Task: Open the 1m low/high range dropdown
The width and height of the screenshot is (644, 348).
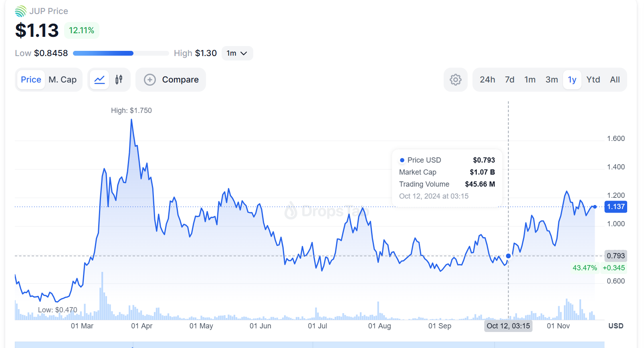Action: [x=237, y=53]
